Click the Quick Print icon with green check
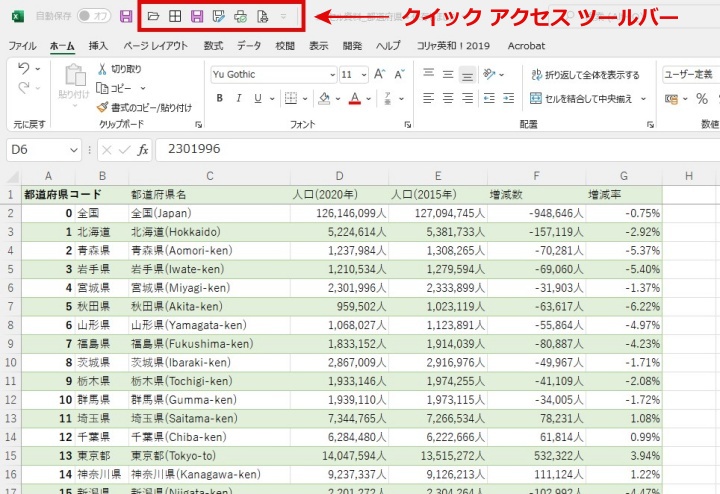 coord(241,17)
